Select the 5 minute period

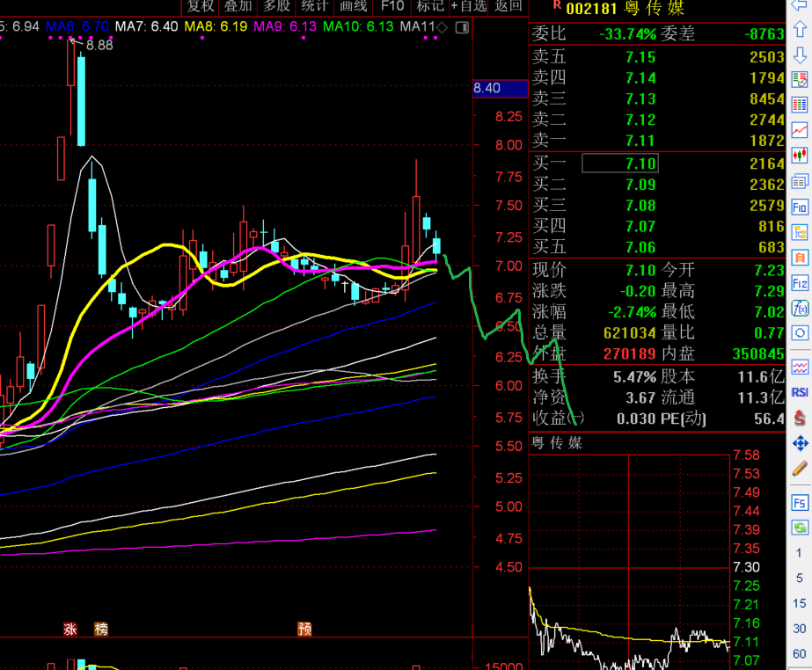(799, 578)
